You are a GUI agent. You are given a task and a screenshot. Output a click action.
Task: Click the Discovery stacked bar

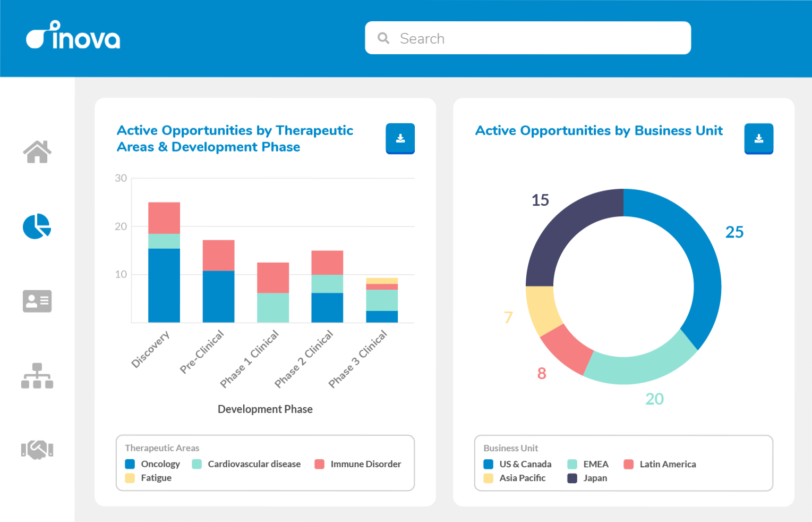(164, 263)
